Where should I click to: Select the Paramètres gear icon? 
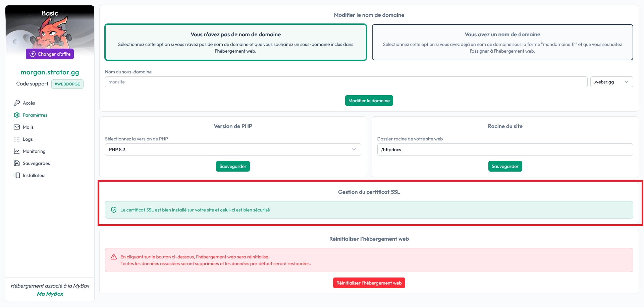click(17, 115)
